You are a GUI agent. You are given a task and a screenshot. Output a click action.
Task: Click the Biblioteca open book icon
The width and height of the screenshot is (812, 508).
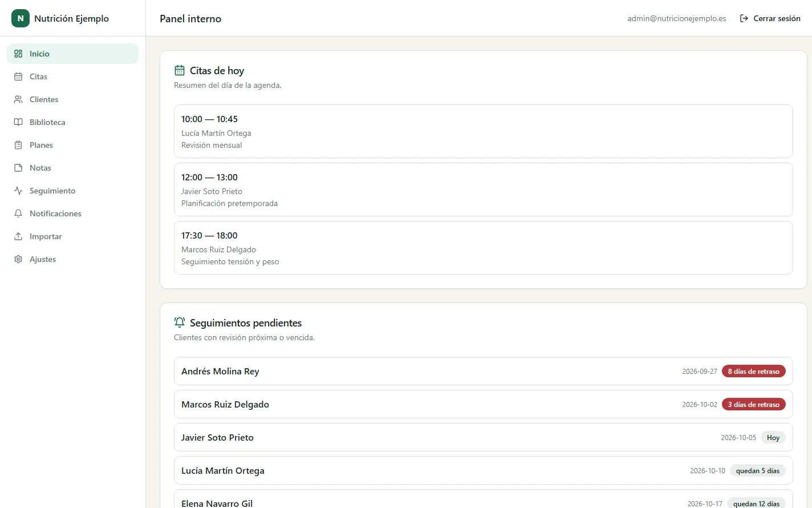pos(18,122)
